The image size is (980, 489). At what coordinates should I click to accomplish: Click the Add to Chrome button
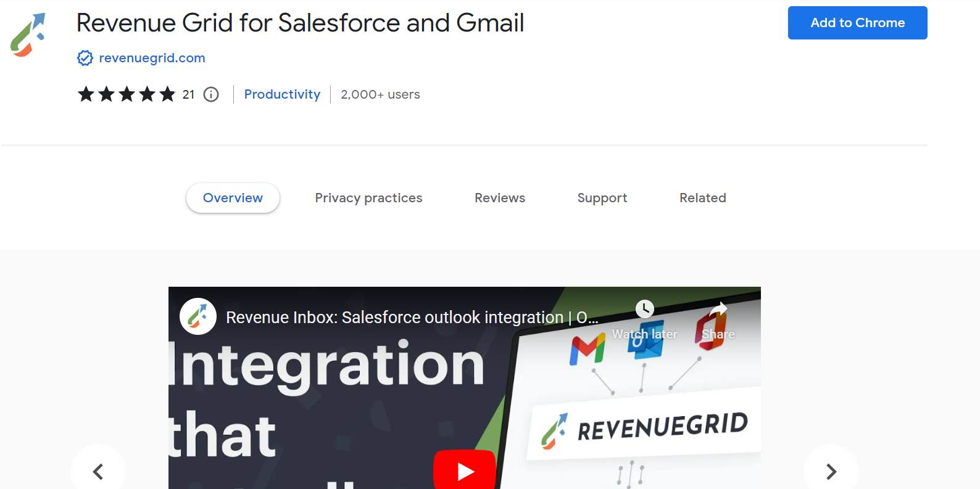[858, 23]
